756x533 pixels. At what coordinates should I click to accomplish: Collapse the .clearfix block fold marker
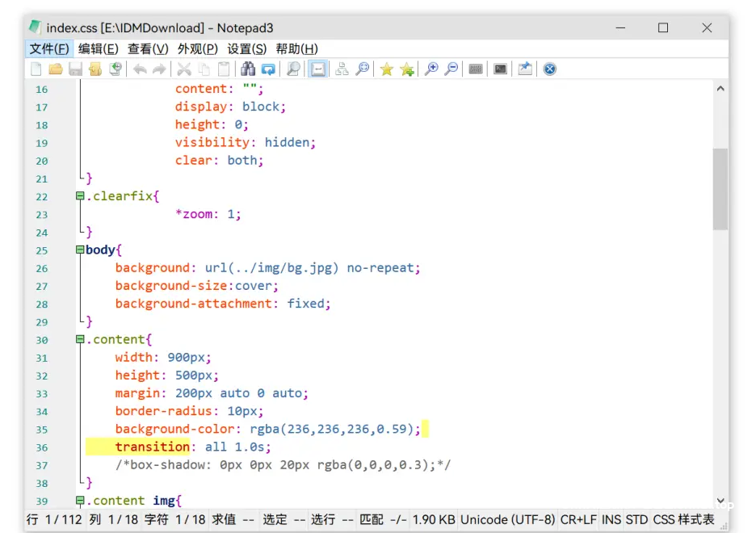pyautogui.click(x=80, y=195)
